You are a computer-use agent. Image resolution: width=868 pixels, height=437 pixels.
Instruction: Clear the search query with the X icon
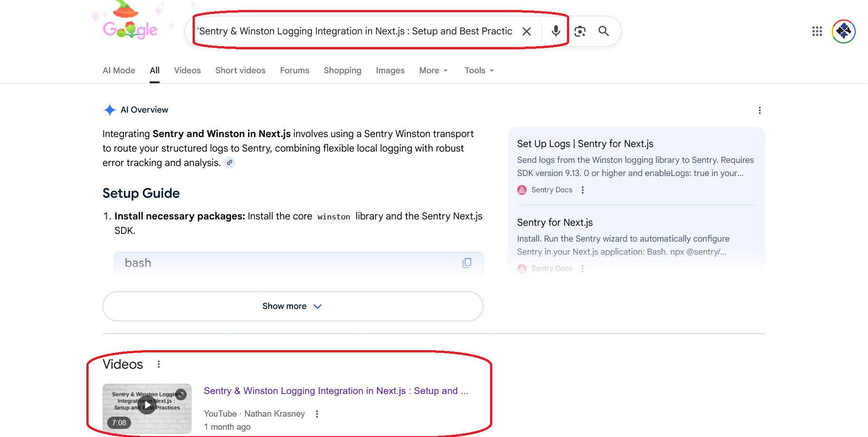526,31
